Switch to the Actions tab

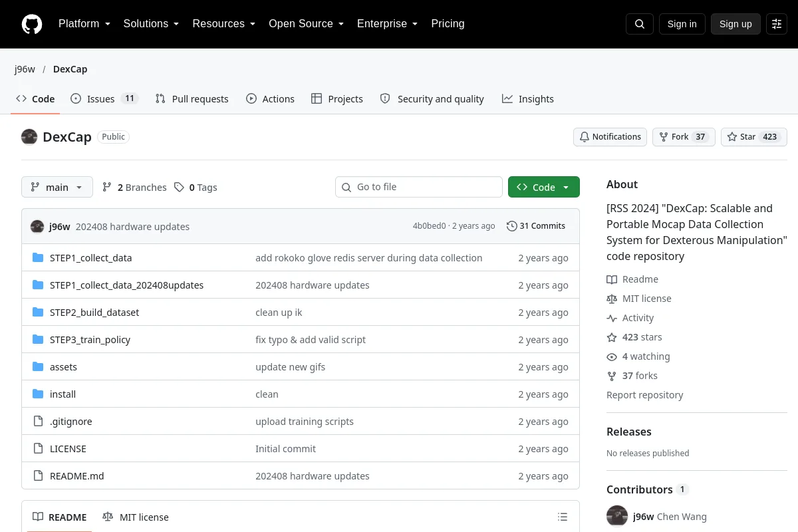coord(270,99)
